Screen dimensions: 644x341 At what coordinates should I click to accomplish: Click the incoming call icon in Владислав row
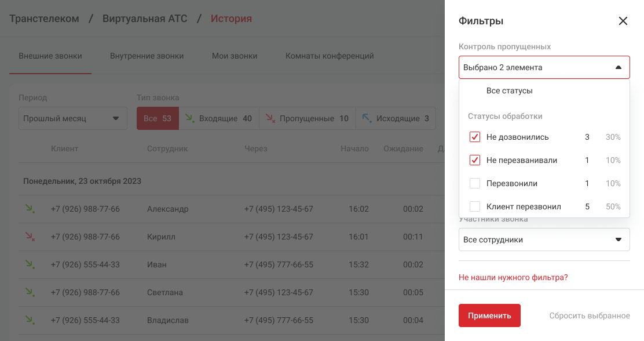[29, 320]
